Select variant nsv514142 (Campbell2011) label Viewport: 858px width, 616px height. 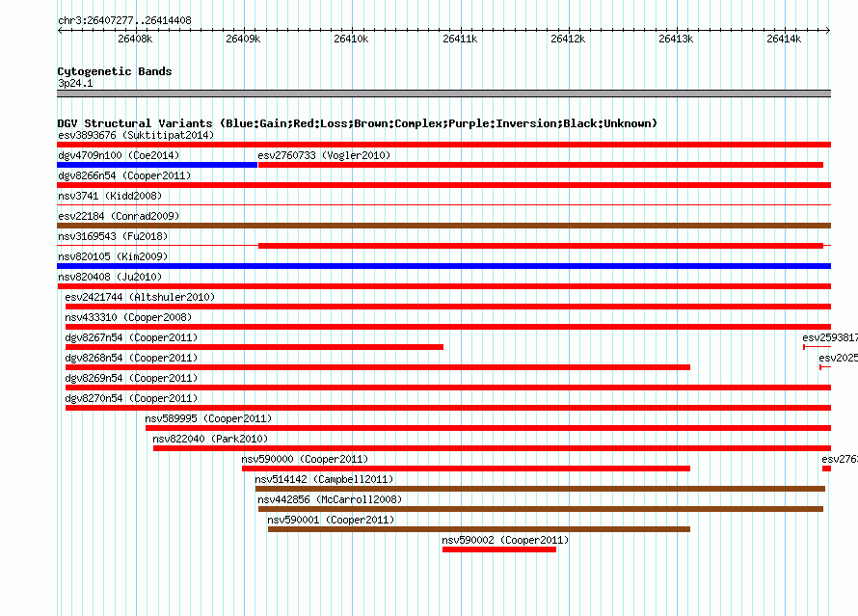coord(324,479)
